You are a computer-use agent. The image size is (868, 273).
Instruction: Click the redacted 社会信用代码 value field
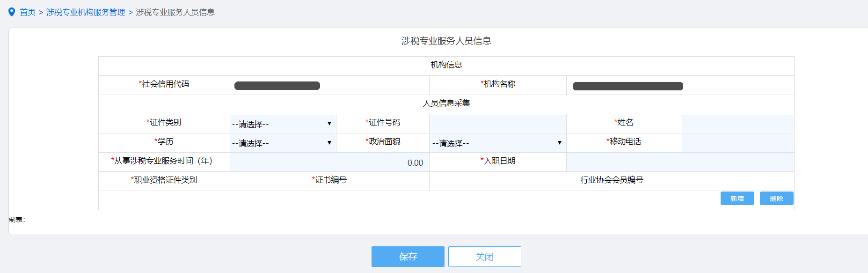[277, 86]
